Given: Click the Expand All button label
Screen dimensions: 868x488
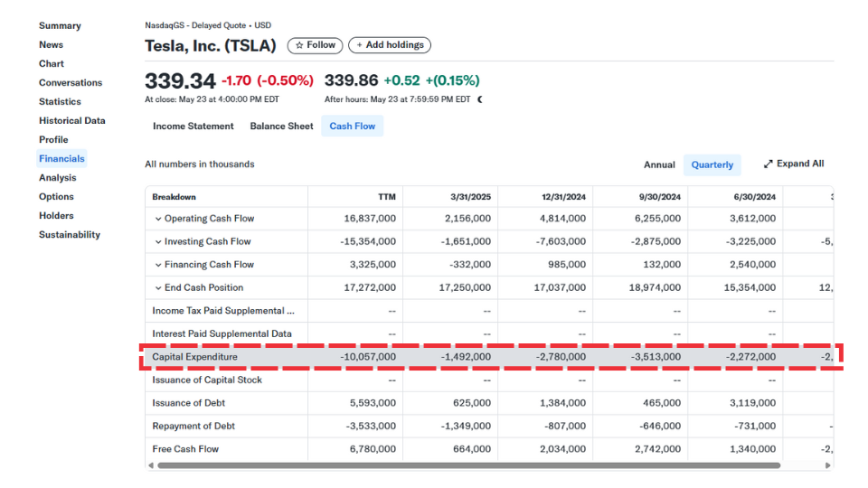Looking at the screenshot, I should 800,164.
